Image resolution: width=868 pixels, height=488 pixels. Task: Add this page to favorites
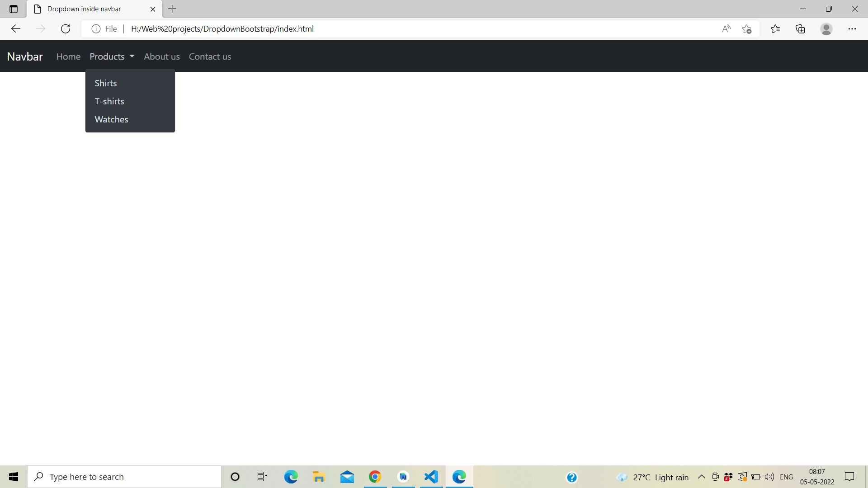tap(747, 28)
